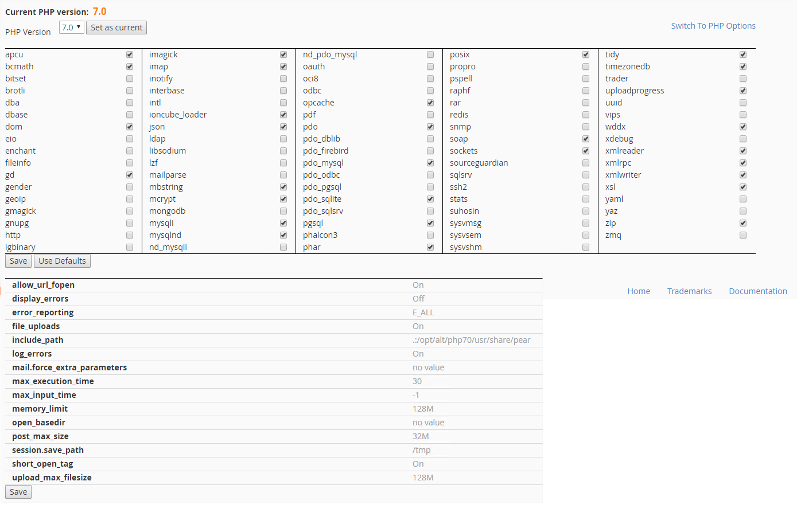Disable the mysqlnd extension checkbox

[x=283, y=235]
